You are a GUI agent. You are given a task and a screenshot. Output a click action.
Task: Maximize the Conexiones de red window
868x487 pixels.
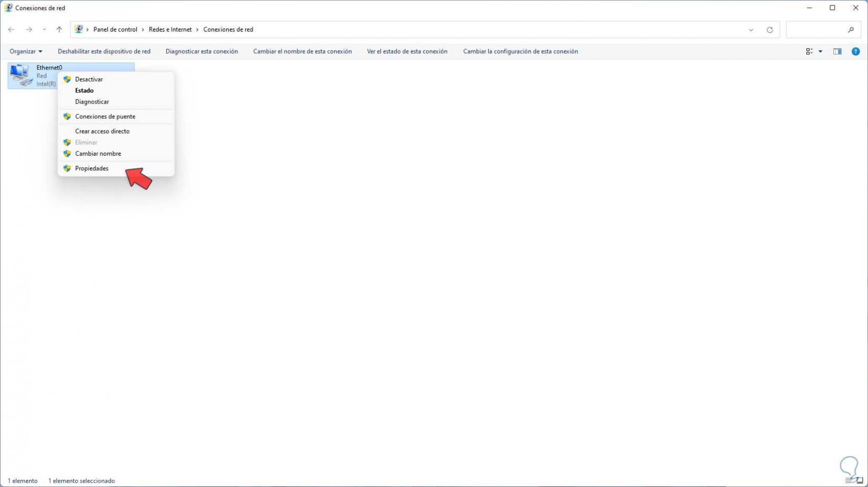pyautogui.click(x=832, y=8)
